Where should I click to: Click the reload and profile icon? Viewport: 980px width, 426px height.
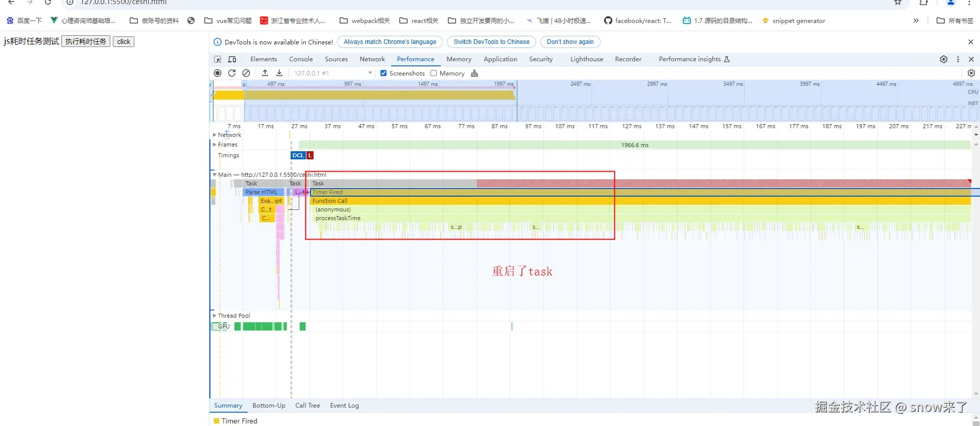click(232, 73)
